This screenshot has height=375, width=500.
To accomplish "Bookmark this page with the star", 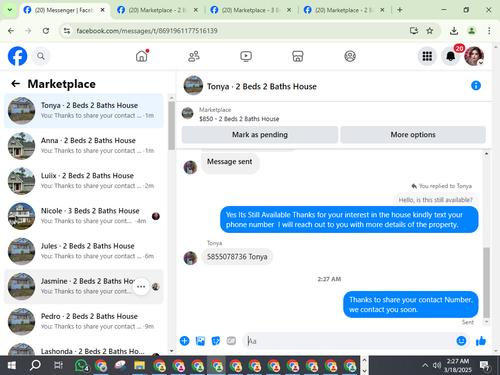I will click(430, 31).
